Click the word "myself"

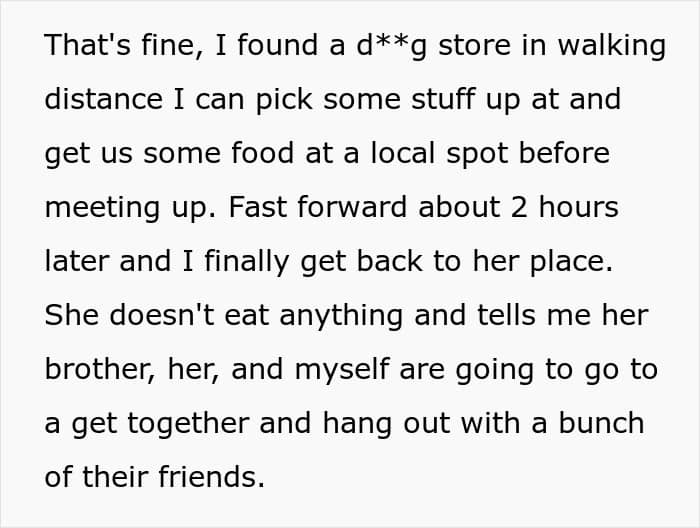click(x=342, y=370)
